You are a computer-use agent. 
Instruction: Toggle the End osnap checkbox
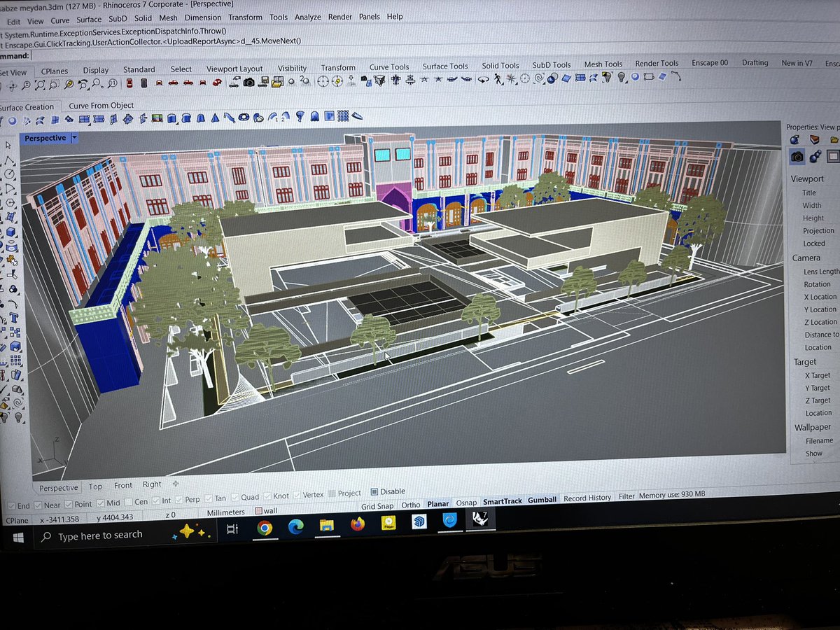(x=10, y=505)
